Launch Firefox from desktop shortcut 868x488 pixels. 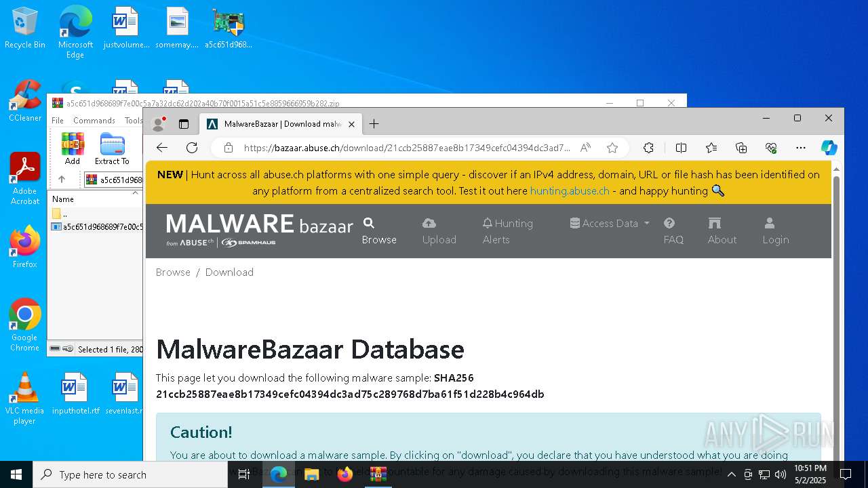(25, 247)
